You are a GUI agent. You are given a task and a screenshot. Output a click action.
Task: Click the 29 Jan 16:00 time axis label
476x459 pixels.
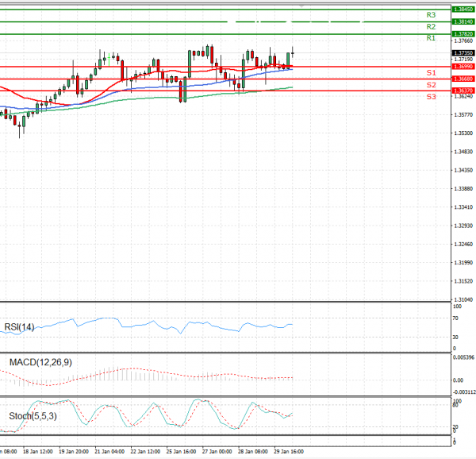point(289,451)
